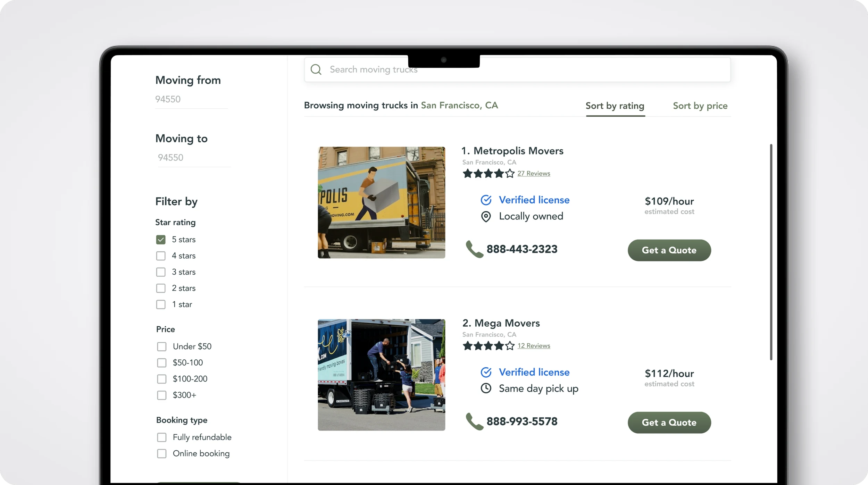868x485 pixels.
Task: Click Metropolis Movers star rating icons
Action: point(488,173)
